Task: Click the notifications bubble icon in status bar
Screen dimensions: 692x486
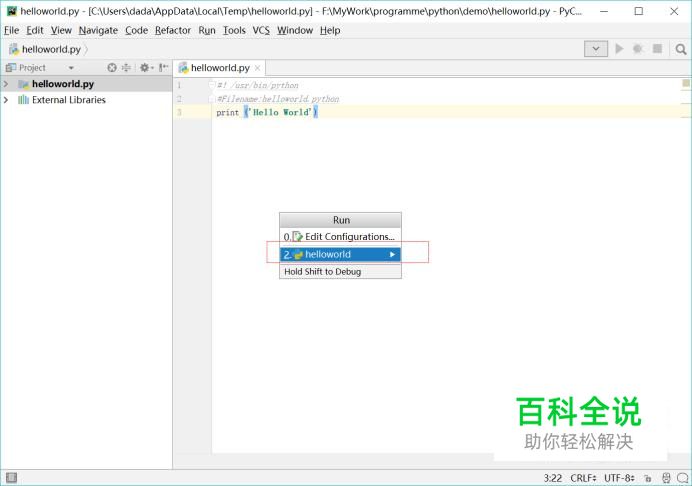Action: [x=683, y=478]
